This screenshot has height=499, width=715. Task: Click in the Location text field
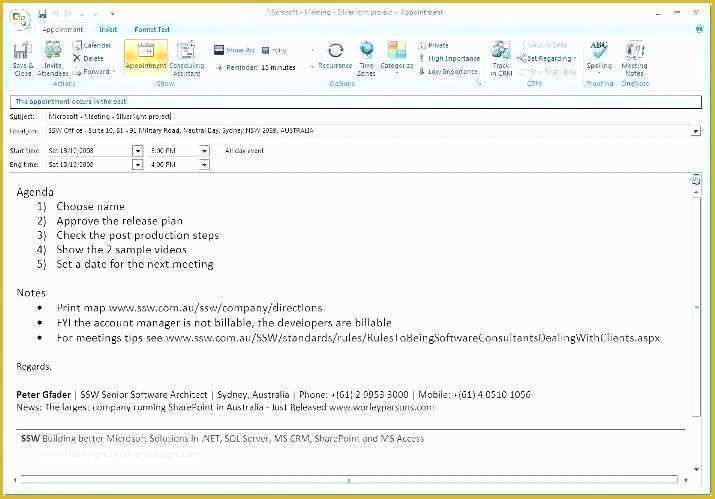(369, 131)
